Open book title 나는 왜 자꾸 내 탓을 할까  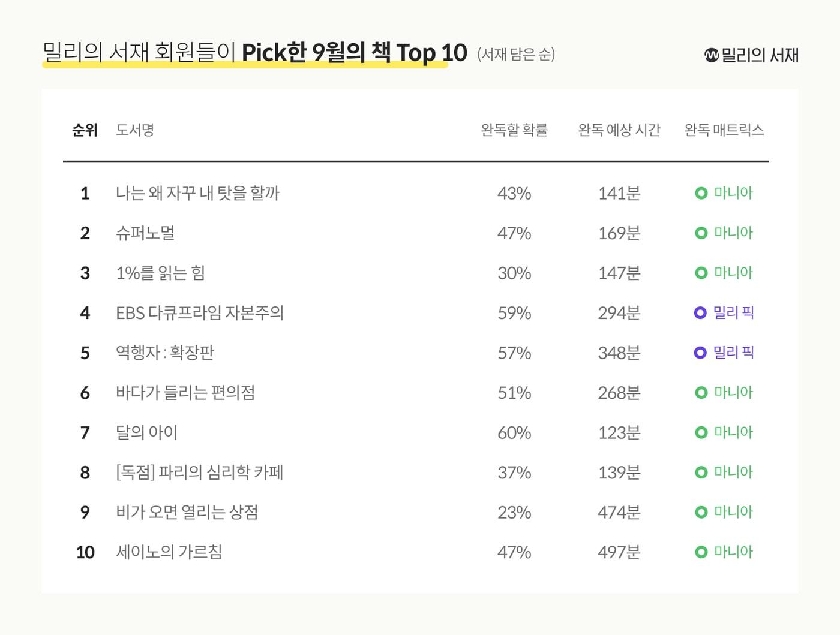click(197, 193)
